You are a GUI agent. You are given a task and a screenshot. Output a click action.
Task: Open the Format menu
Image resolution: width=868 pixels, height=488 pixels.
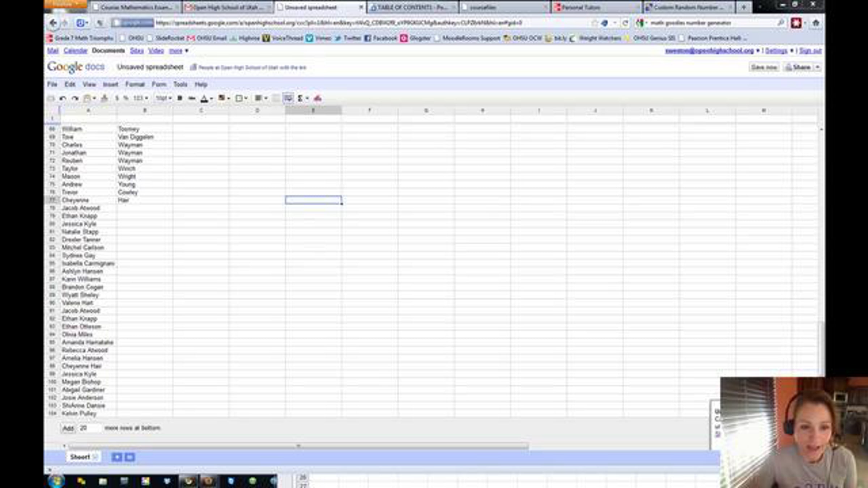135,84
